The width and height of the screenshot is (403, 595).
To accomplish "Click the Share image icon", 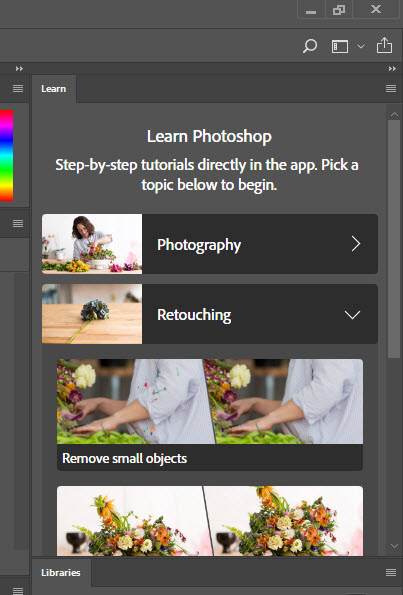I will (384, 46).
